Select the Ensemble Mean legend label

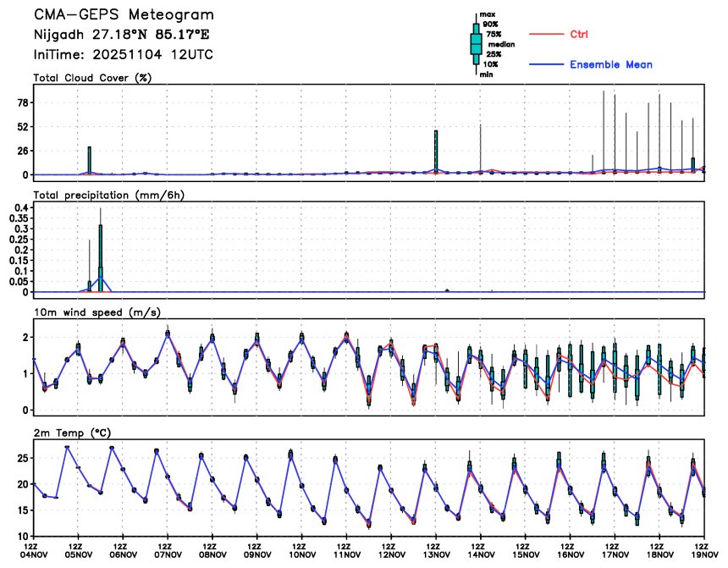pos(610,65)
